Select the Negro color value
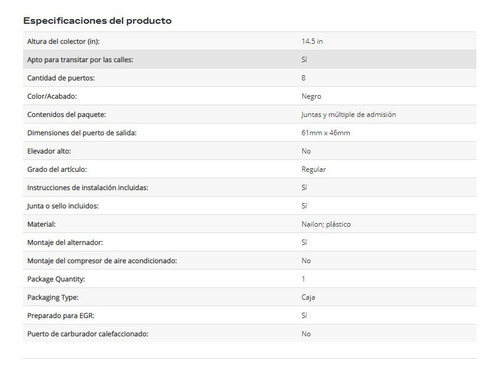This screenshot has height=376, width=500. pos(311,96)
